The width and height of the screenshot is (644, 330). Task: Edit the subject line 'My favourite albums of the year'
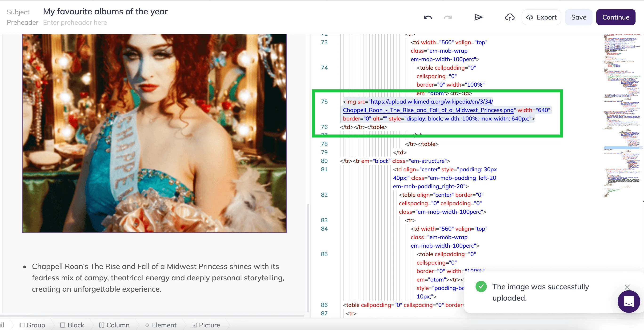click(105, 12)
